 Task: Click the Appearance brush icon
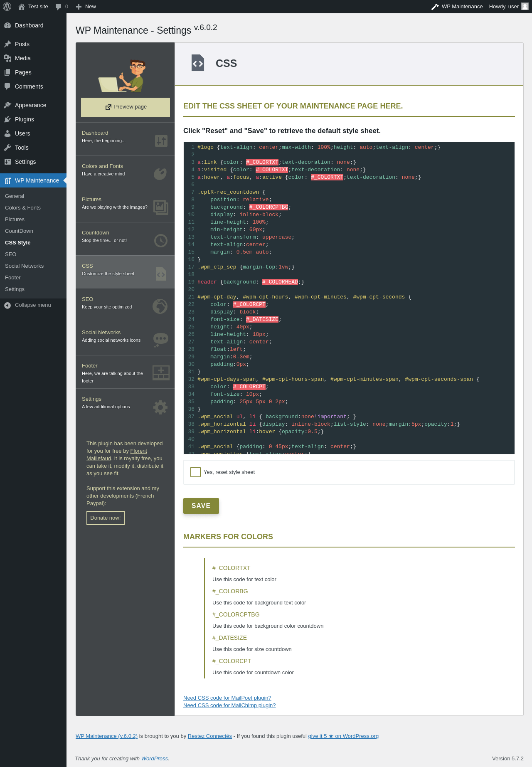(7, 105)
